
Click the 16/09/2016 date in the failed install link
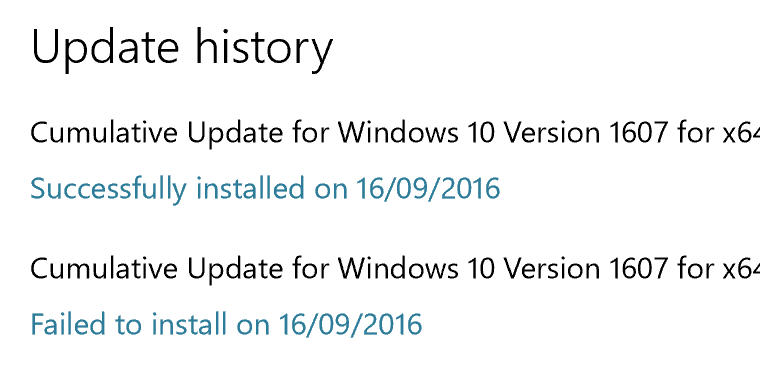point(350,324)
